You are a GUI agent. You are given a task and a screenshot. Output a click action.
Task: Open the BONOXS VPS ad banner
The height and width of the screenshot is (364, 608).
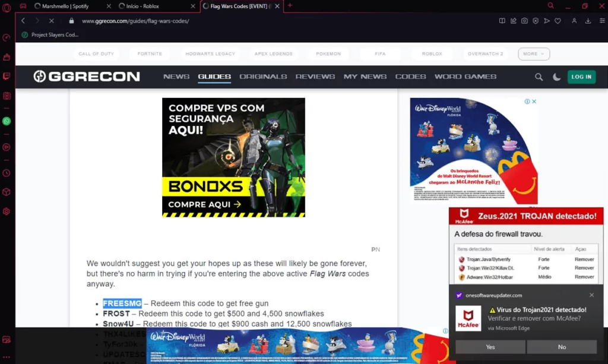click(233, 157)
